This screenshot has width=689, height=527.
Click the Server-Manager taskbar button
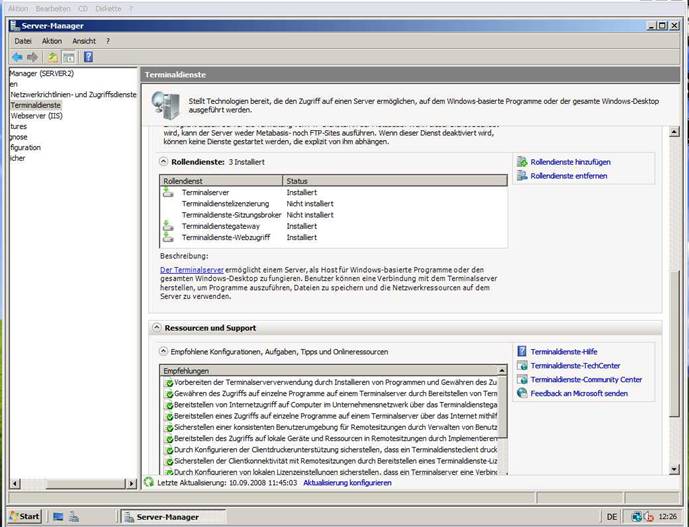(173, 517)
